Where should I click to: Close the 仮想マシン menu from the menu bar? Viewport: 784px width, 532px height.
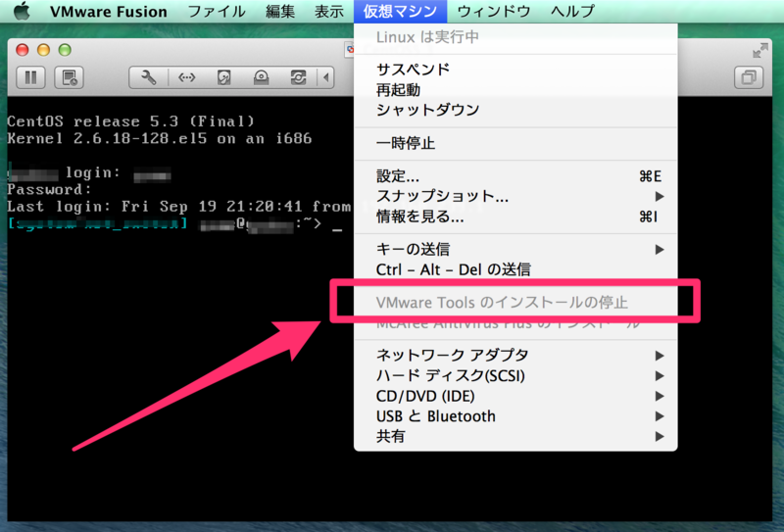(x=400, y=12)
